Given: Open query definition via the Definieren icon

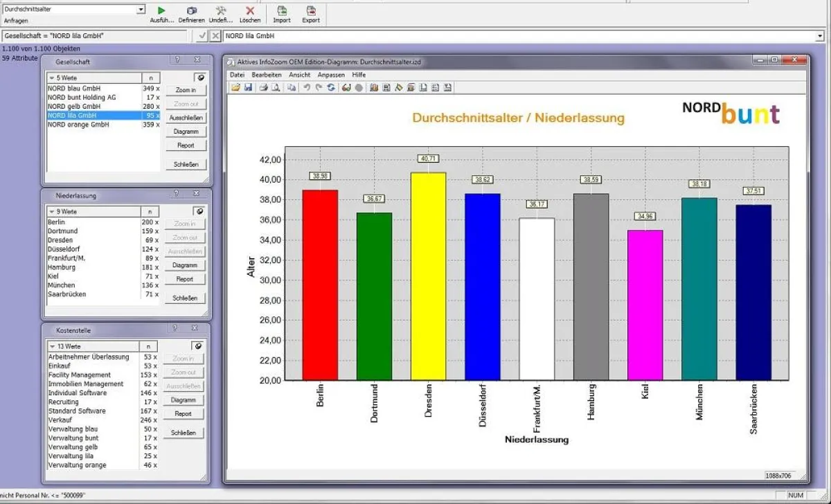Looking at the screenshot, I should click(x=192, y=11).
